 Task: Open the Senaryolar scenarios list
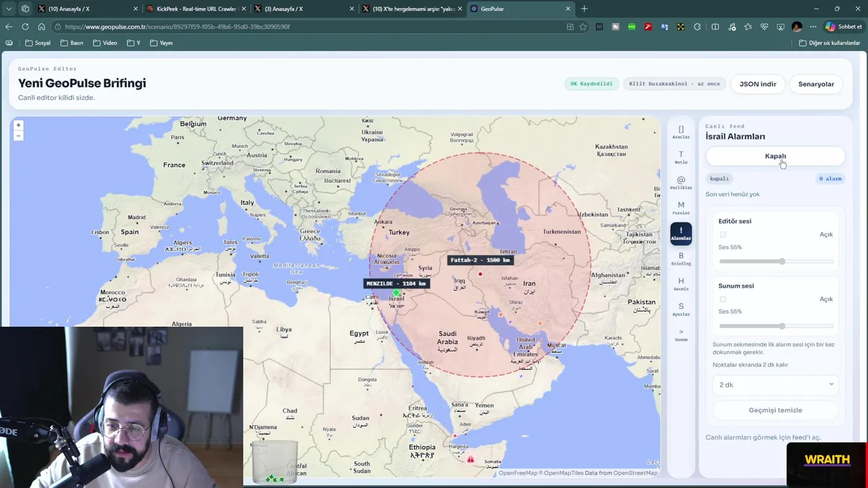[816, 84]
